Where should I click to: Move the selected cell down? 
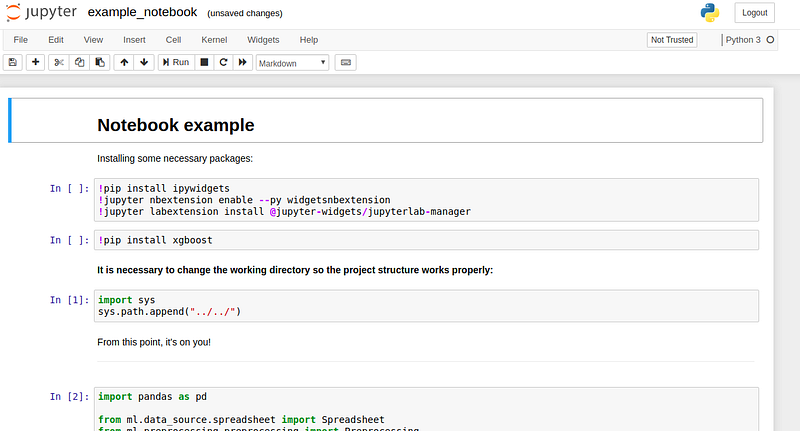(144, 62)
